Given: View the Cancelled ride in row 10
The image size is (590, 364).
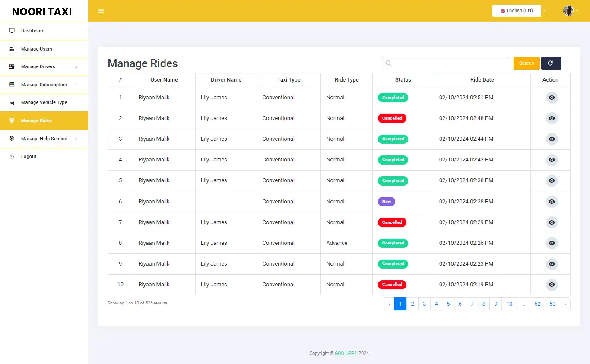Looking at the screenshot, I should pyautogui.click(x=552, y=285).
